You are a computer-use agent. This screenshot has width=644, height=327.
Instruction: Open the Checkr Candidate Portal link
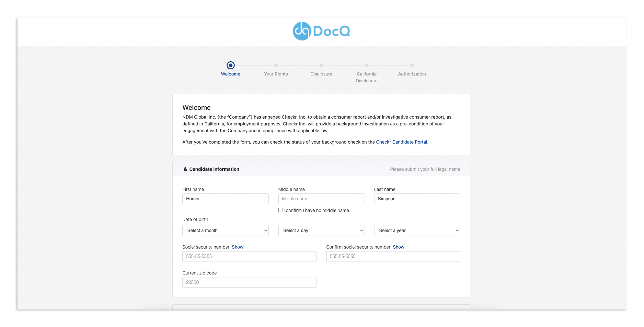point(402,142)
